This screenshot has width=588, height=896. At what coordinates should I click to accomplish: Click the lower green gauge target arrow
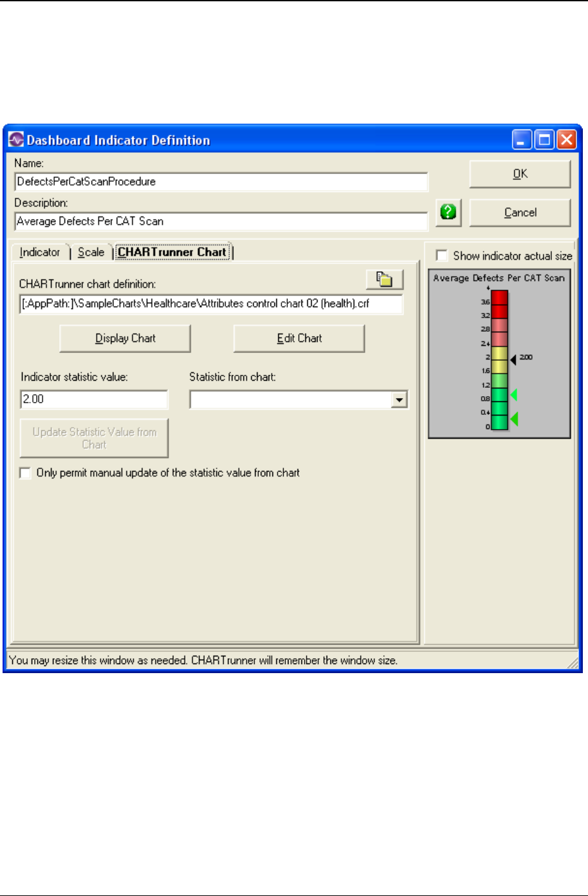click(513, 419)
